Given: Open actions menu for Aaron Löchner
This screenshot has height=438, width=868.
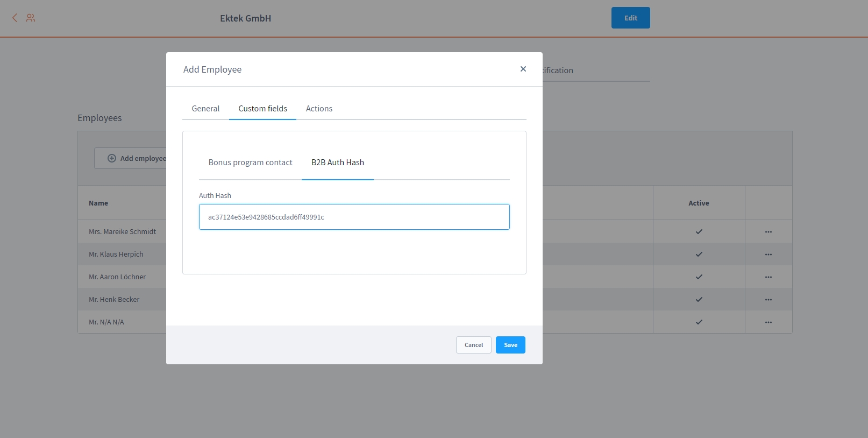Looking at the screenshot, I should click(768, 277).
